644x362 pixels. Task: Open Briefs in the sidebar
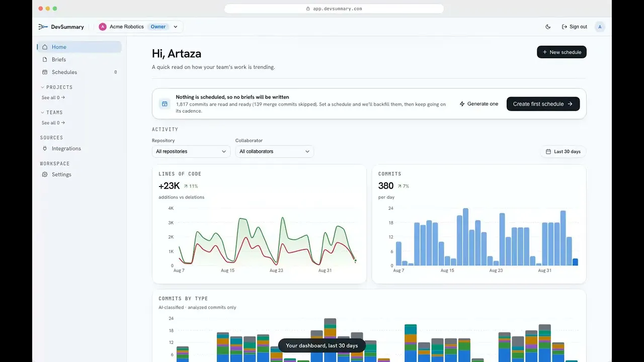[x=79, y=59]
